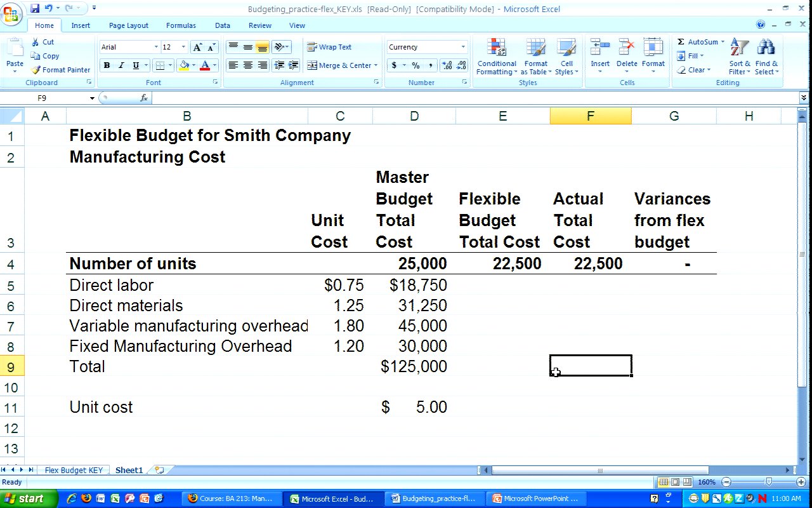Select cell D9 containing $125,000

(x=414, y=366)
